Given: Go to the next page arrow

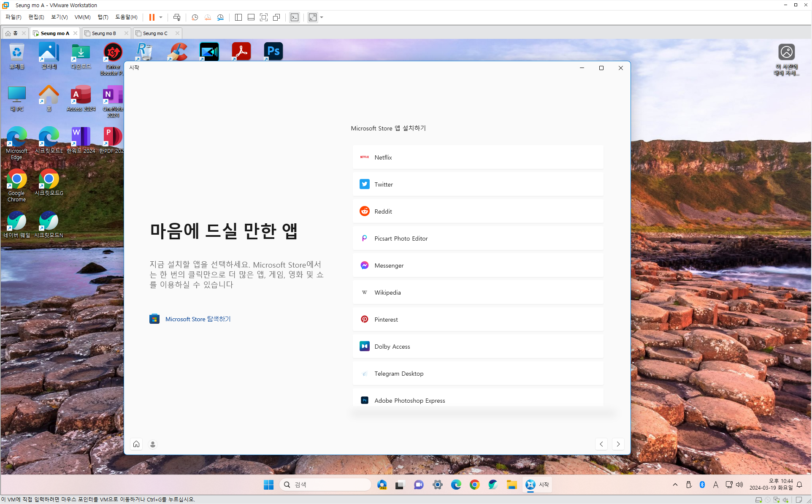Looking at the screenshot, I should tap(618, 444).
